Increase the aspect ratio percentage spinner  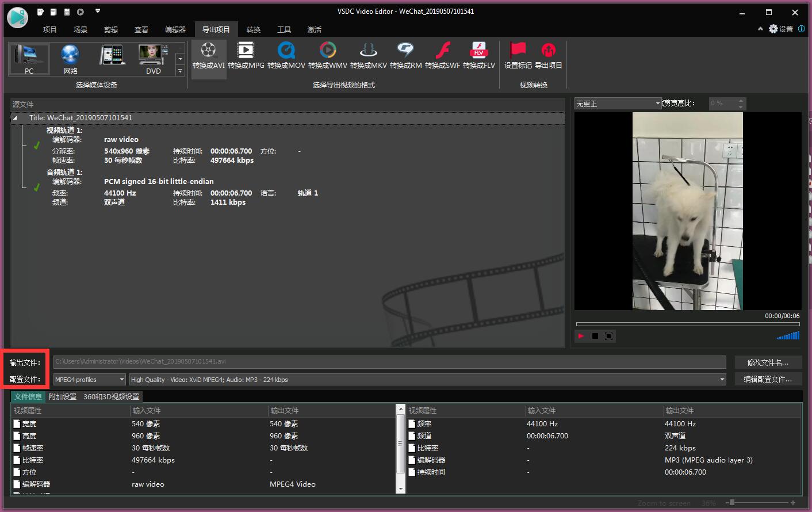pyautogui.click(x=741, y=101)
